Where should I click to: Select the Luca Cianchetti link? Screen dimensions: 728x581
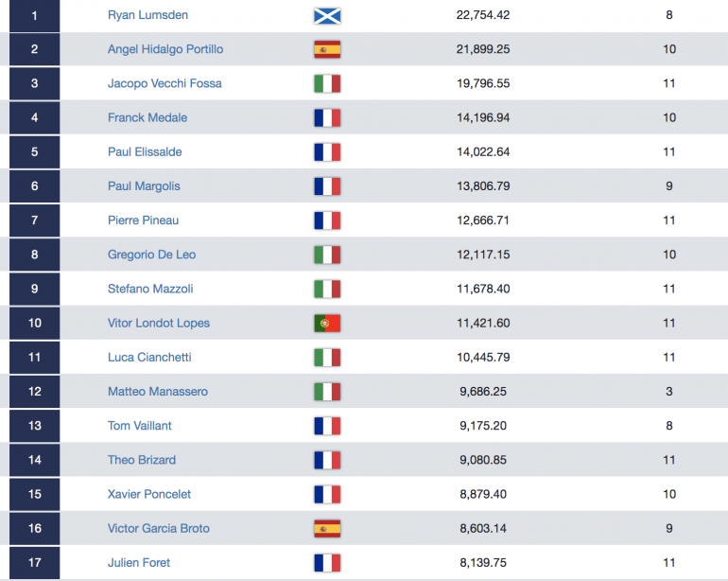coord(149,358)
